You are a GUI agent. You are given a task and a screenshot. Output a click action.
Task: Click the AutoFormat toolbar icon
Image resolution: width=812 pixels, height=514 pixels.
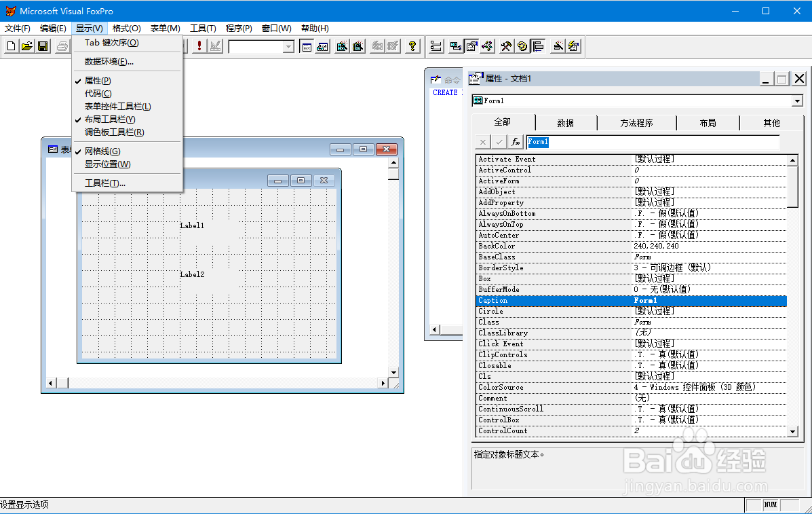click(x=573, y=46)
